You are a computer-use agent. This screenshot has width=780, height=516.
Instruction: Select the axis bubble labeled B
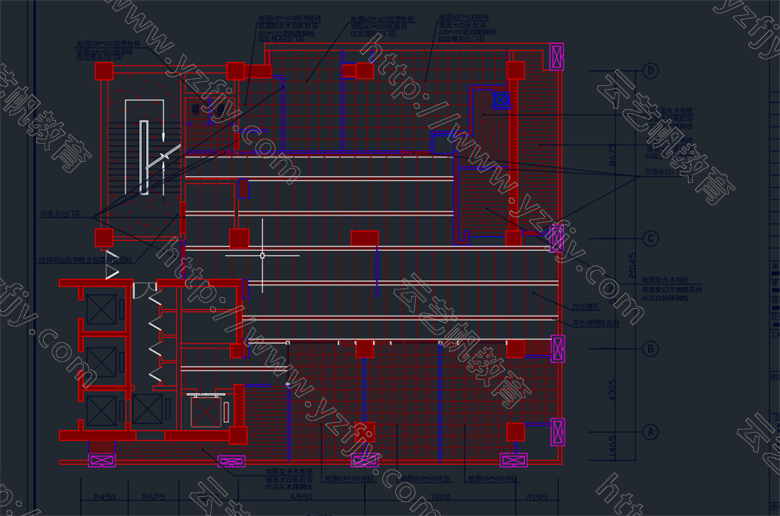click(651, 349)
